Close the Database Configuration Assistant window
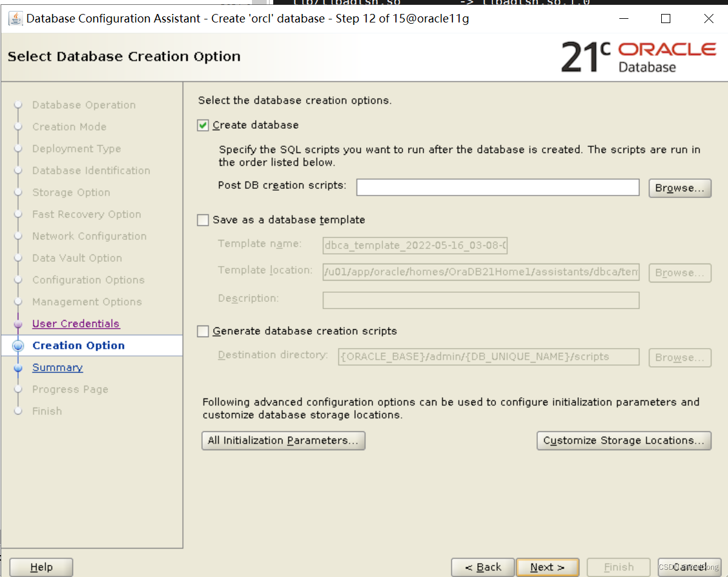This screenshot has width=728, height=577. tap(709, 19)
